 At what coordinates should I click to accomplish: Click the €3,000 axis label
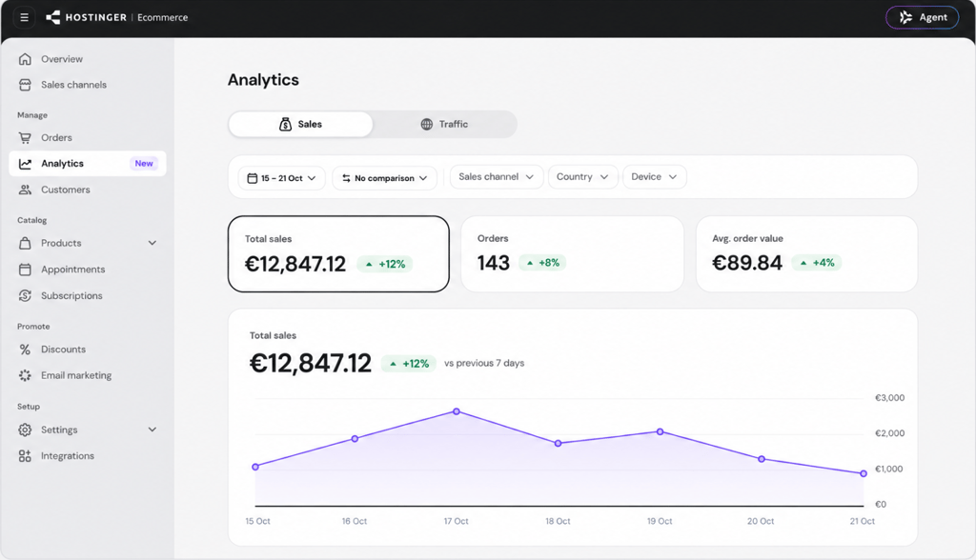click(889, 397)
